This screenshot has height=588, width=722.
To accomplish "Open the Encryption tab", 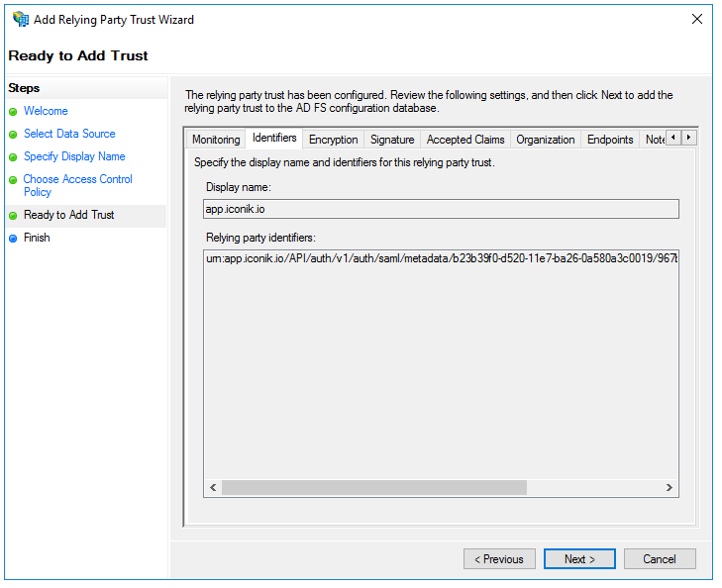I will click(333, 140).
